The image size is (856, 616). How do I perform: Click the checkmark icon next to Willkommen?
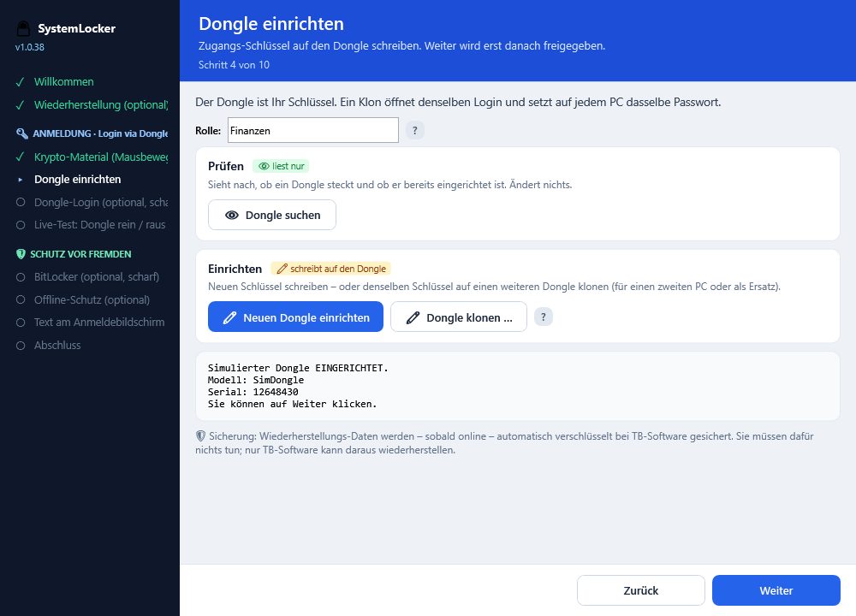click(x=21, y=82)
